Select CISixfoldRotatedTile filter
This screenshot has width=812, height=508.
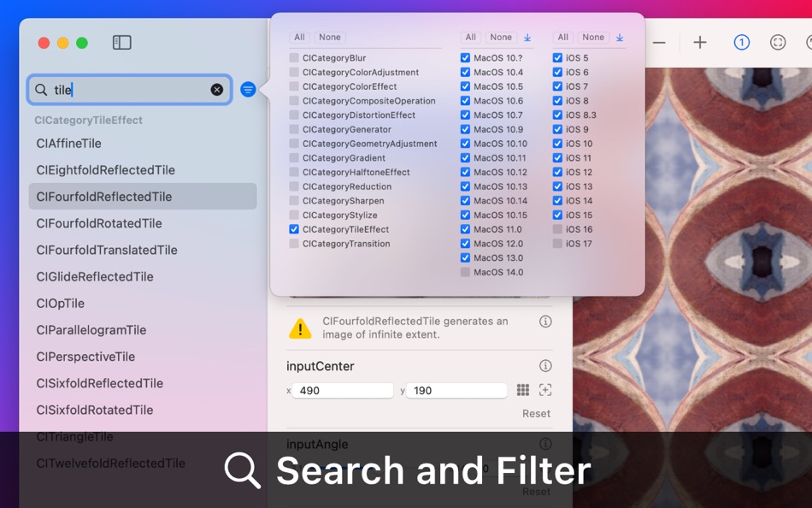coord(143,410)
